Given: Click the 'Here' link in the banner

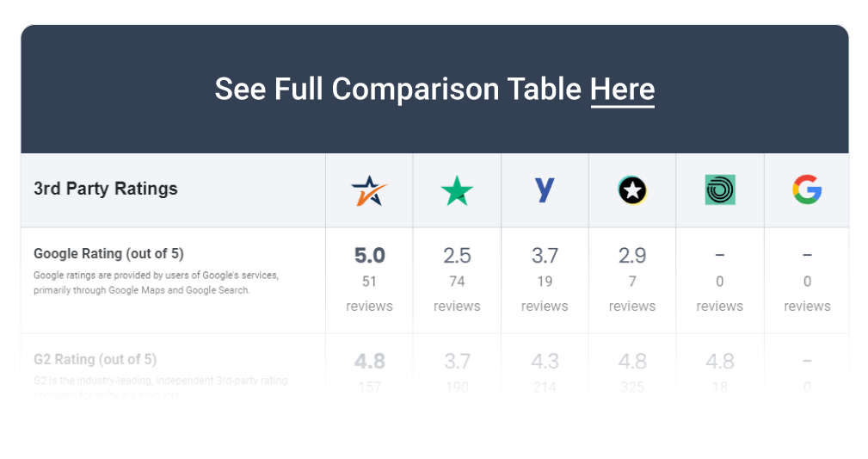Looking at the screenshot, I should point(622,90).
